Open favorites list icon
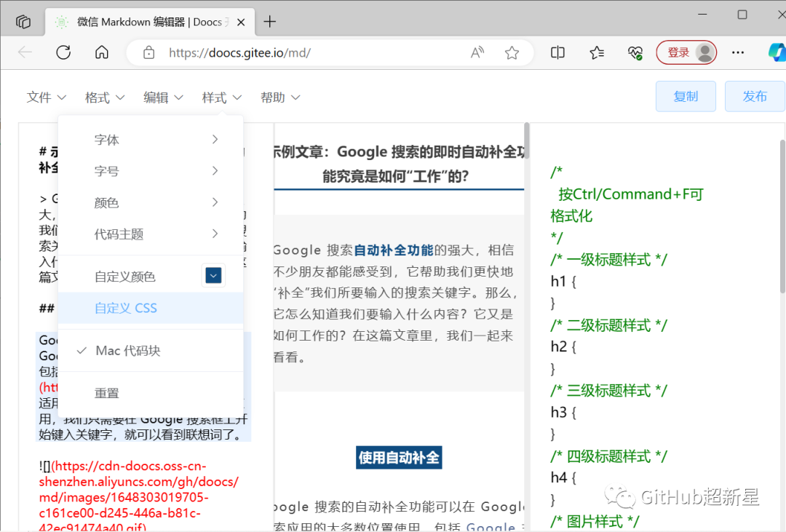 point(597,52)
